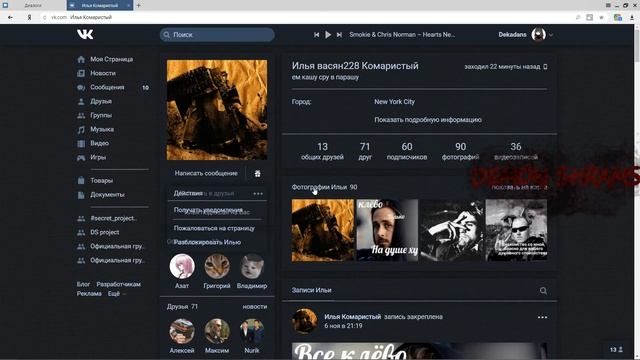Click New York City city link
Viewport: 640px width, 360px height.
394,102
